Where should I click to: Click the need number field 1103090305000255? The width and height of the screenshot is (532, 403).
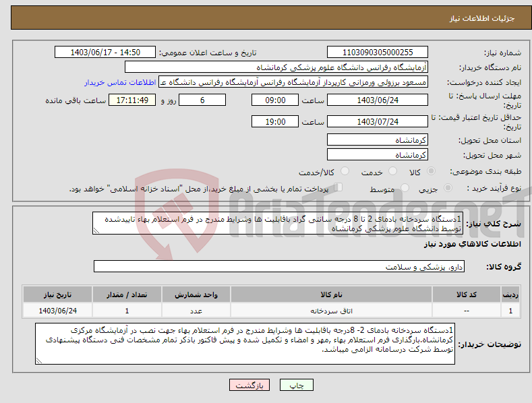pyautogui.click(x=378, y=53)
